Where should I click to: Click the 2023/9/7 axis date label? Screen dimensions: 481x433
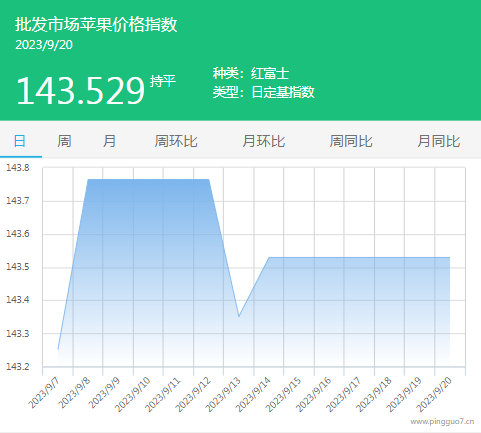click(x=44, y=392)
